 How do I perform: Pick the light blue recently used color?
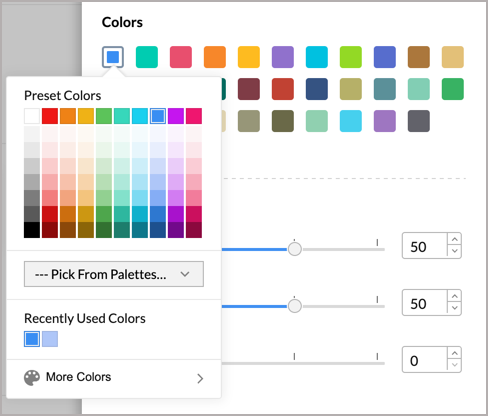point(50,339)
